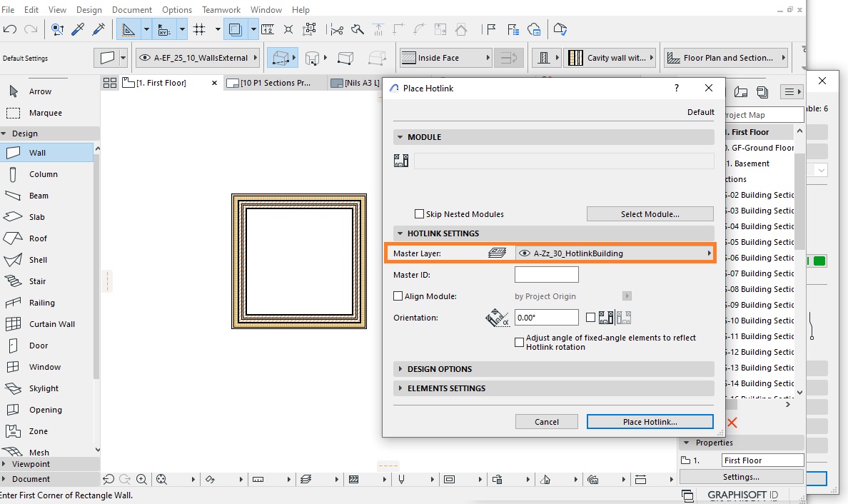Select the Arrow tool
Screen dimensions: 848x504
[41, 91]
